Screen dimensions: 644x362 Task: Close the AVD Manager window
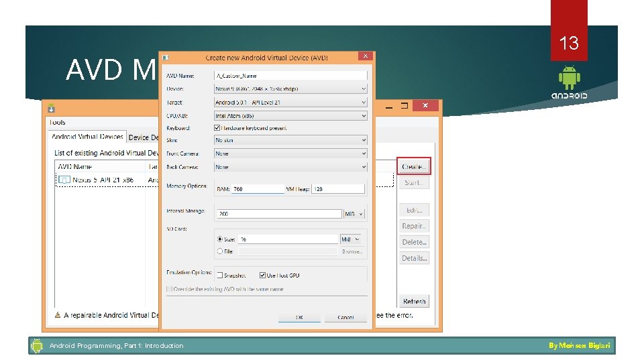pyautogui.click(x=425, y=105)
